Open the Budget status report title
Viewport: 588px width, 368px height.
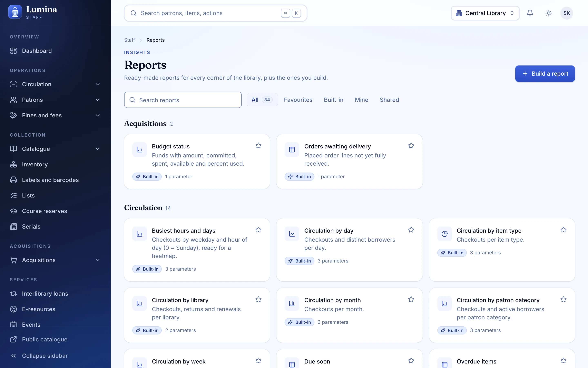click(x=171, y=146)
